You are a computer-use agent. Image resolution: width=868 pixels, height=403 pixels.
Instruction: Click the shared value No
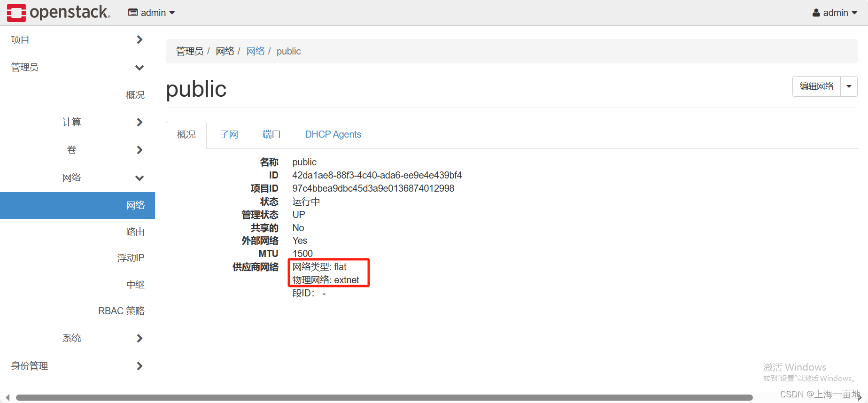click(298, 228)
